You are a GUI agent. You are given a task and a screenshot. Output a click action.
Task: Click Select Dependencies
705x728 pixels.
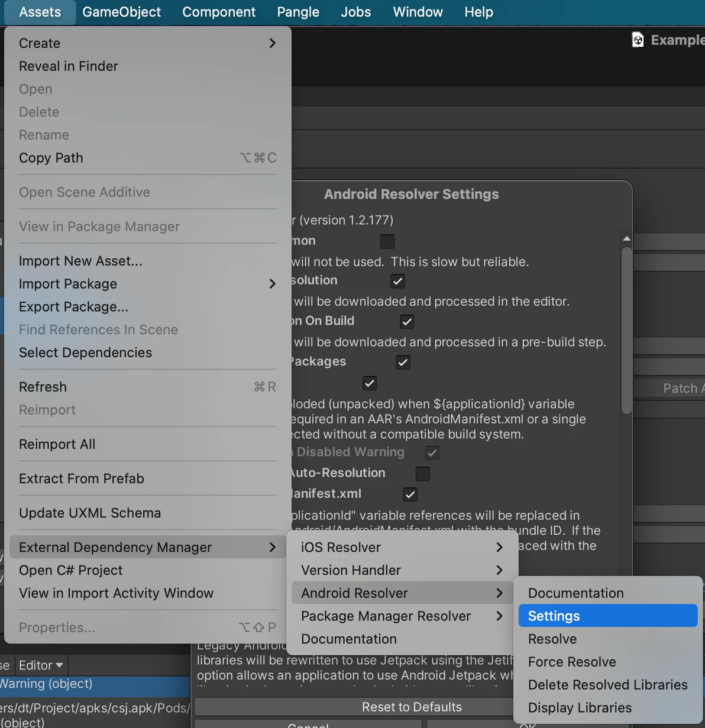pyautogui.click(x=148, y=352)
